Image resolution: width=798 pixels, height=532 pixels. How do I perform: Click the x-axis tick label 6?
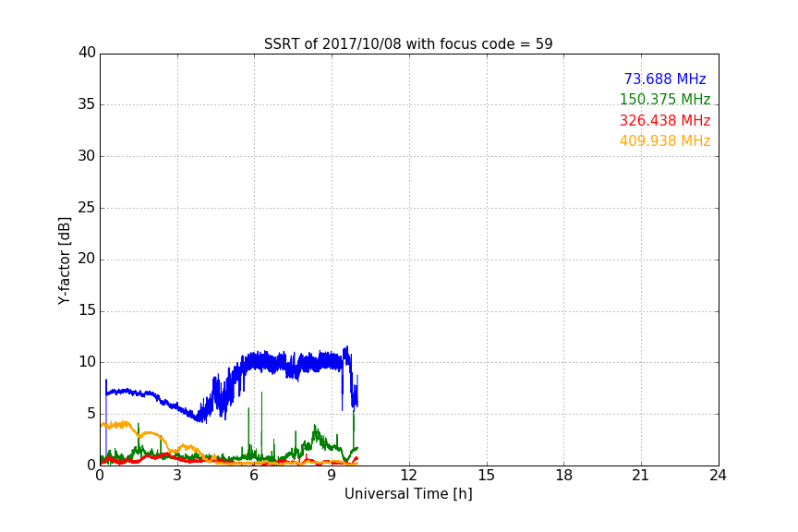[x=254, y=476]
